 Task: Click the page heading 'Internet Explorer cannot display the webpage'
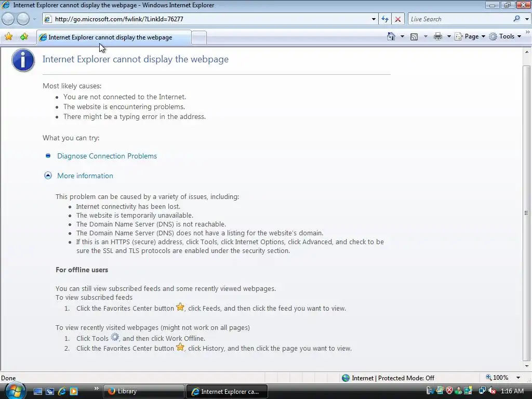tap(136, 59)
